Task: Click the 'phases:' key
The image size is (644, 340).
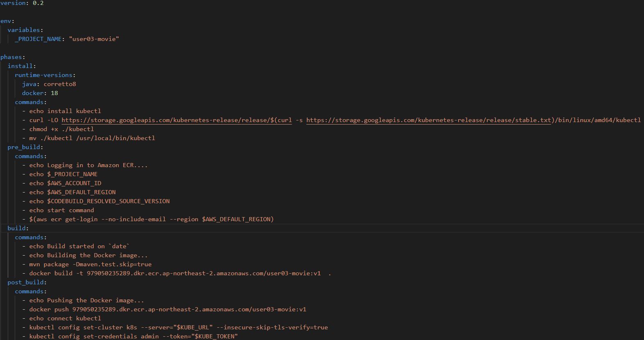Action: (x=13, y=57)
